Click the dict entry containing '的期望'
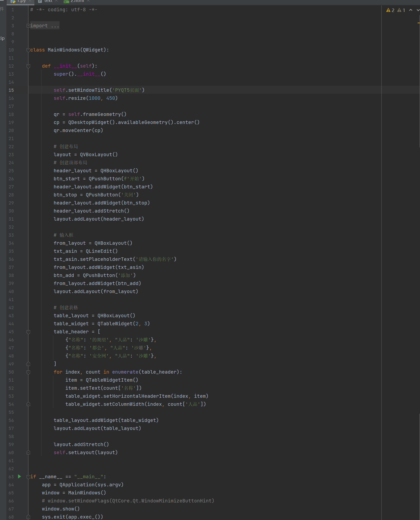The height and width of the screenshot is (520, 420). (x=111, y=340)
